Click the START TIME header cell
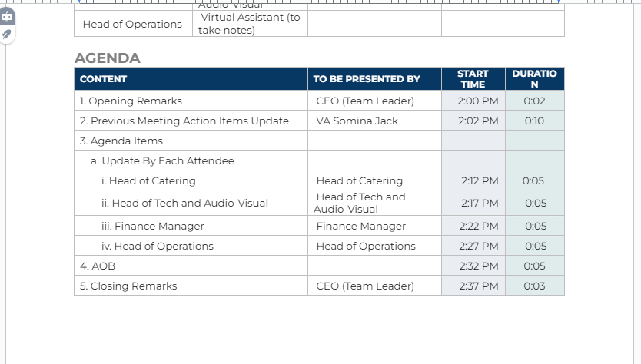 pos(473,79)
